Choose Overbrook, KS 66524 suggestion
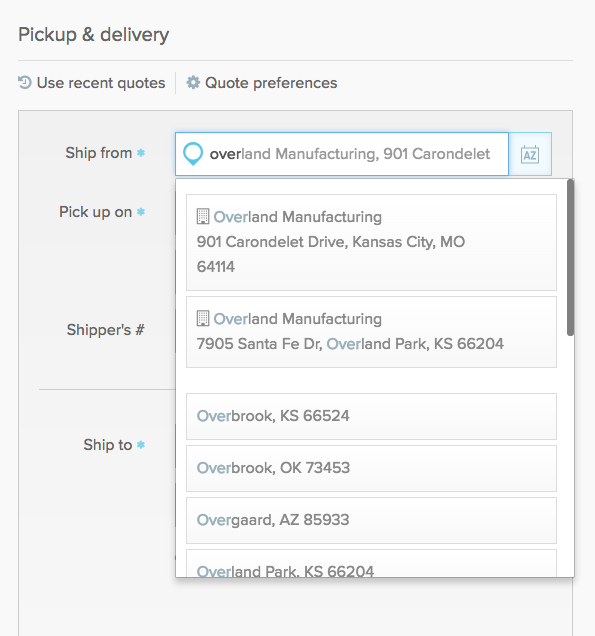The image size is (595, 636). coord(371,416)
